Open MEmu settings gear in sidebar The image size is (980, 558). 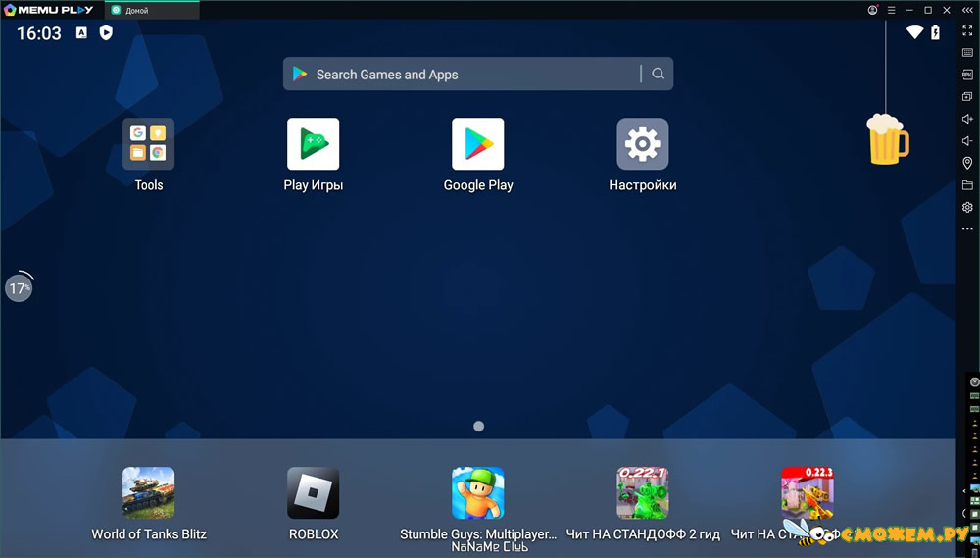tap(967, 207)
